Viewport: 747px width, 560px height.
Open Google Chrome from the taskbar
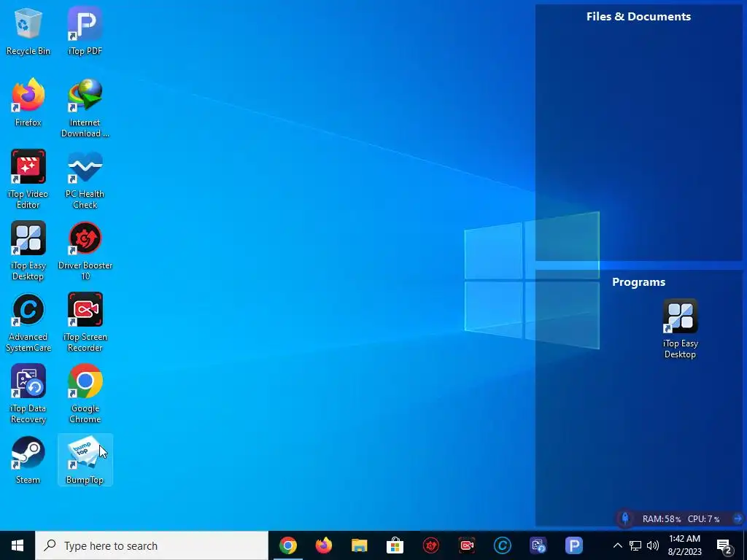click(x=287, y=545)
